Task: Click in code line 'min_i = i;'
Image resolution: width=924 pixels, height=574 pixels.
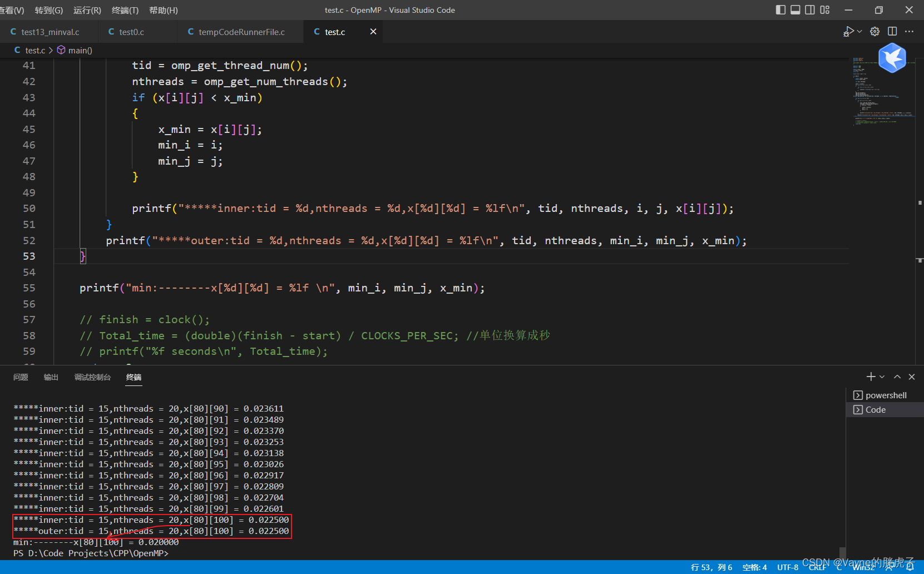Action: pos(190,145)
